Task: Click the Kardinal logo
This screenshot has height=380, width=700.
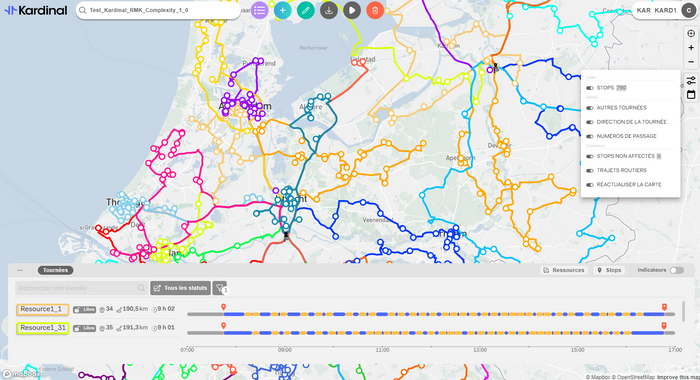Action: [36, 10]
